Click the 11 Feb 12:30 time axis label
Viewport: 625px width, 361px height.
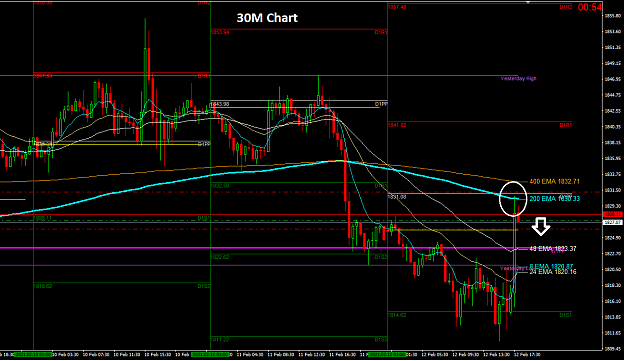coord(313,354)
